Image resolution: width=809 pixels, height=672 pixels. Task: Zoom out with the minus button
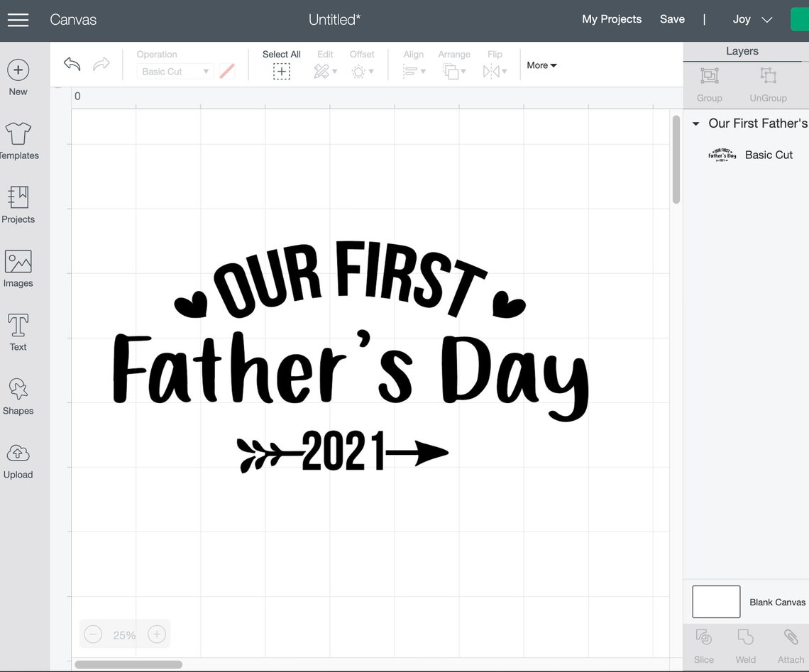click(x=93, y=634)
